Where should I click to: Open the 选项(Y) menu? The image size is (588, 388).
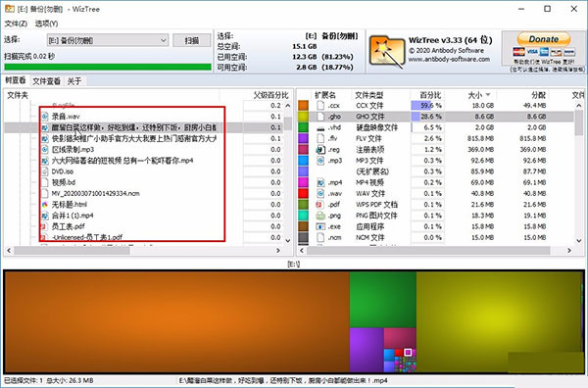tap(46, 24)
